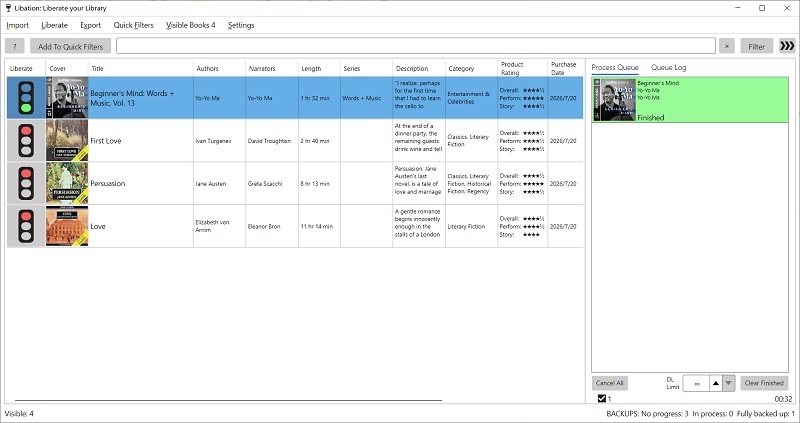Click the Filter button
Viewport: 800px width, 423px height.
[x=757, y=46]
